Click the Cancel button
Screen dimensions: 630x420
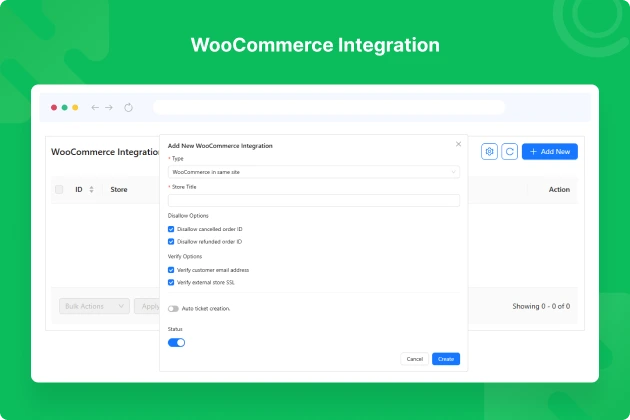pos(415,359)
